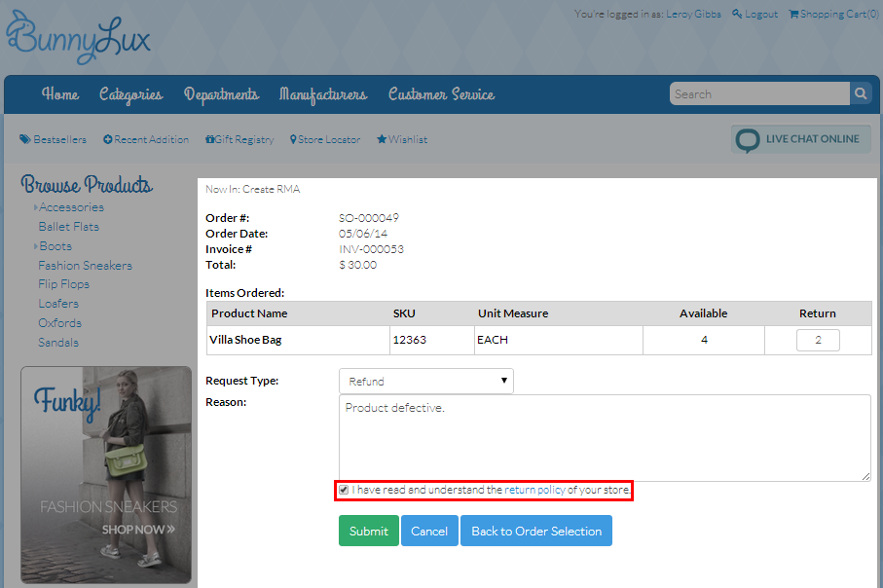Viewport: 883px width, 588px height.
Task: Click the Return quantity field
Action: [818, 341]
